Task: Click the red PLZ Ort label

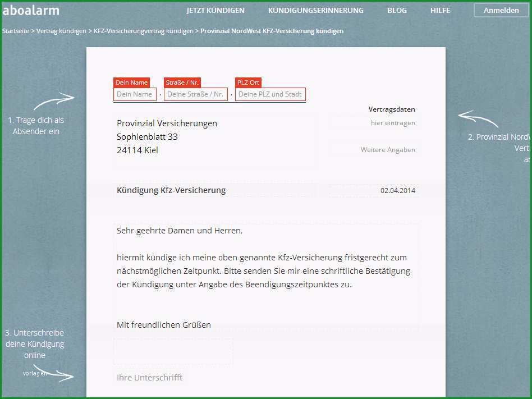Action: click(x=248, y=82)
